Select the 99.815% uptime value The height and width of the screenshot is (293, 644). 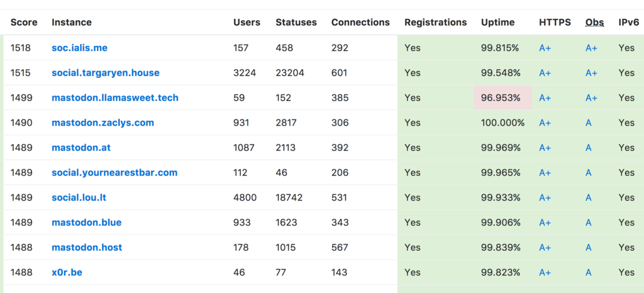tap(501, 48)
